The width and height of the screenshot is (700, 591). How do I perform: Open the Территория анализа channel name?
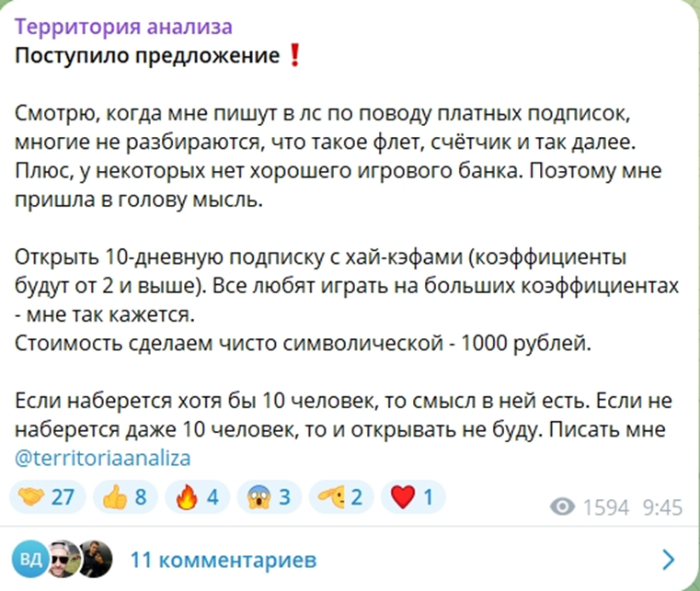coord(122,27)
